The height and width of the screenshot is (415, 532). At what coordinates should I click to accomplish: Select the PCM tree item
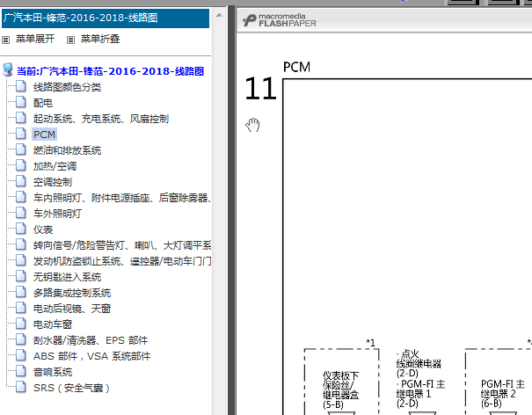pyautogui.click(x=45, y=135)
